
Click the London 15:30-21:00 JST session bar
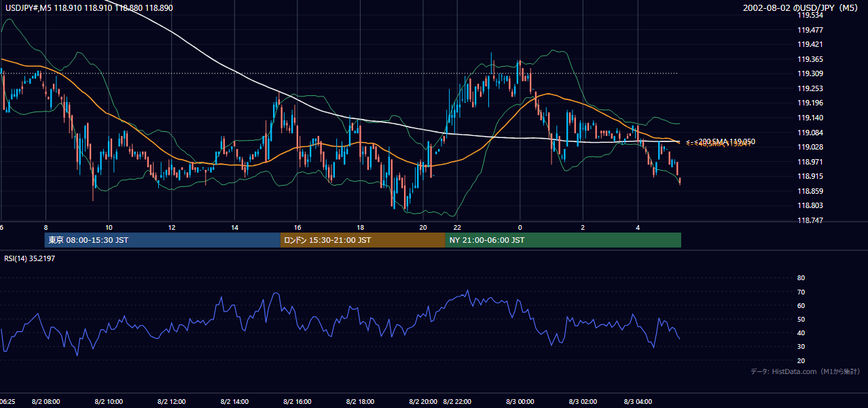[x=363, y=240]
